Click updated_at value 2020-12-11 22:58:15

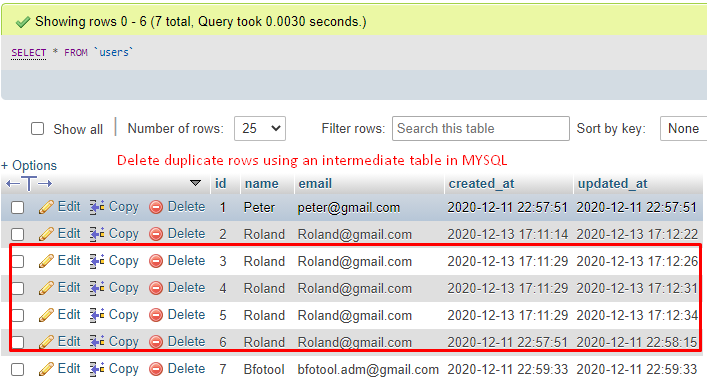pos(637,342)
